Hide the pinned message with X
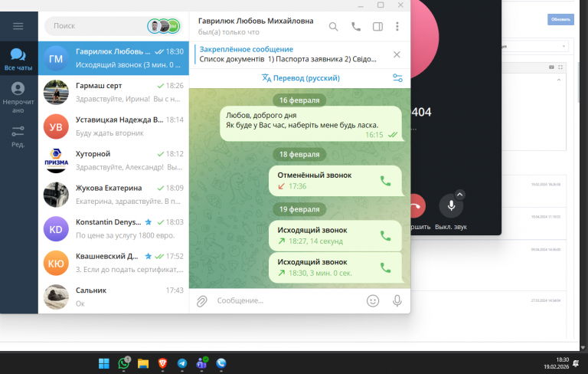 click(397, 54)
